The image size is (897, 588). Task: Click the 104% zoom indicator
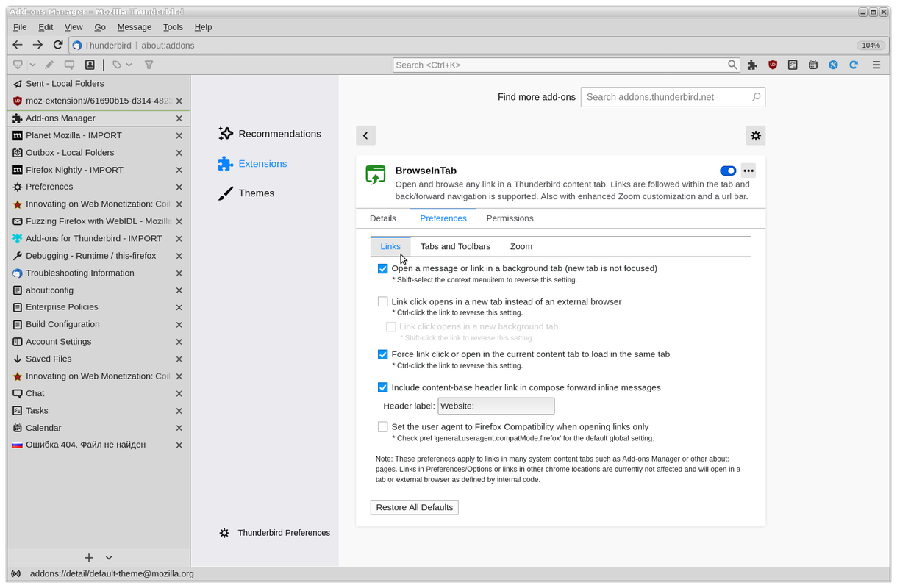(871, 46)
